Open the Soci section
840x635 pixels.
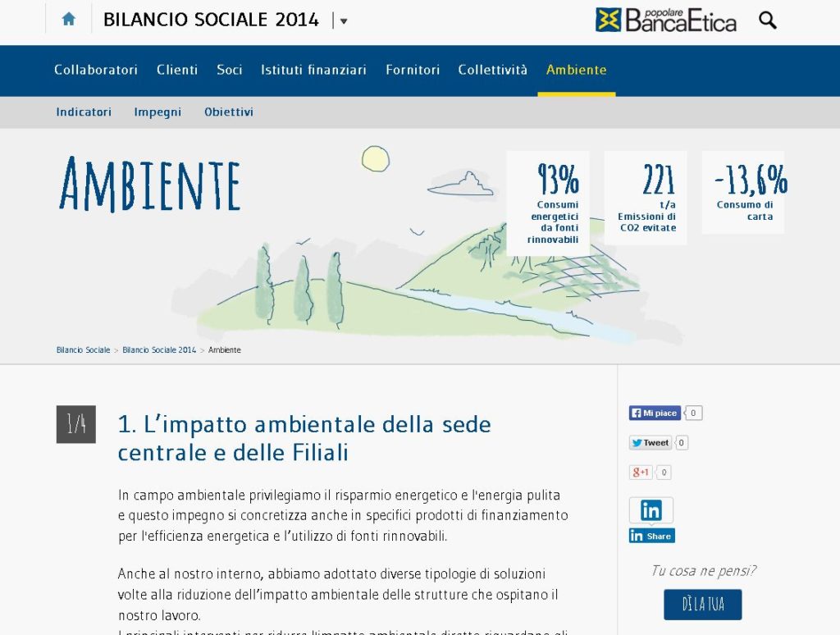[230, 70]
